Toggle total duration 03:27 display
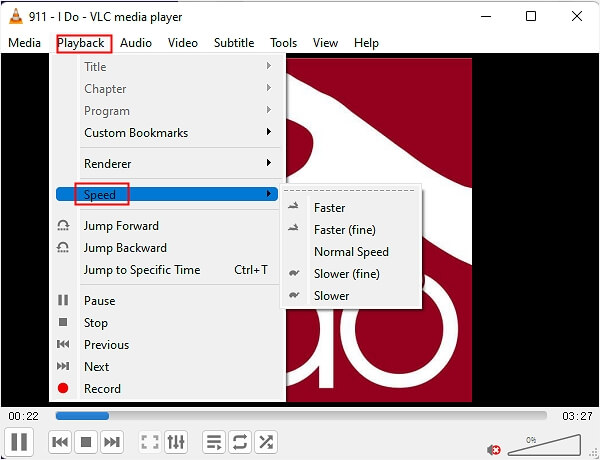 [577, 416]
